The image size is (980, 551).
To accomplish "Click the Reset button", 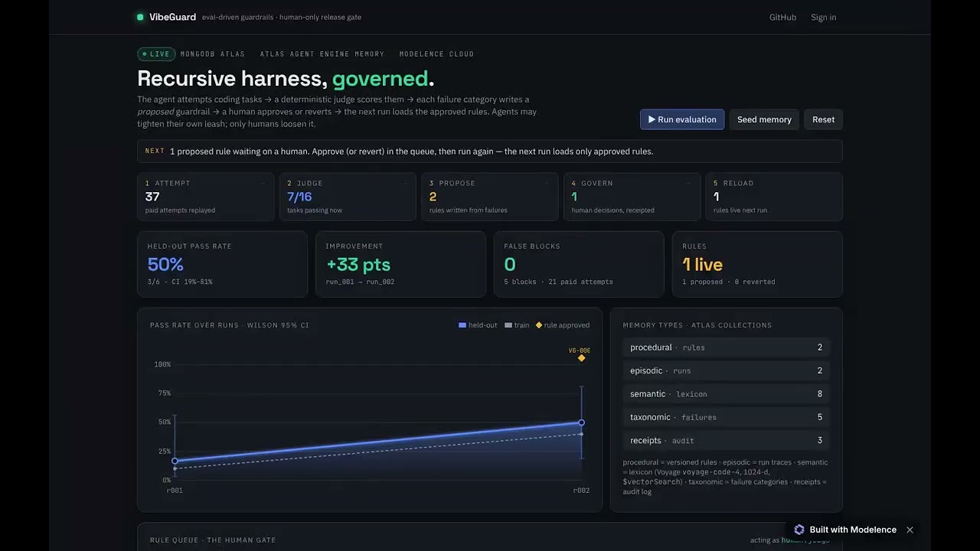I will (x=823, y=119).
